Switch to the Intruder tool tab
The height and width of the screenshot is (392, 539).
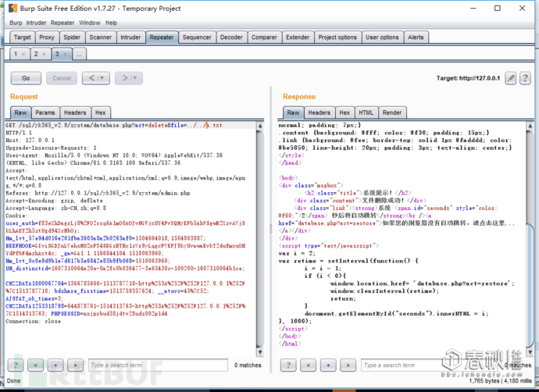[130, 37]
